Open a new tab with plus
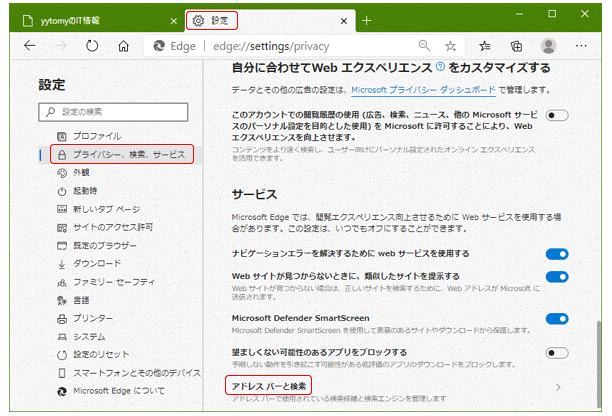The image size is (612, 416). pos(366,19)
